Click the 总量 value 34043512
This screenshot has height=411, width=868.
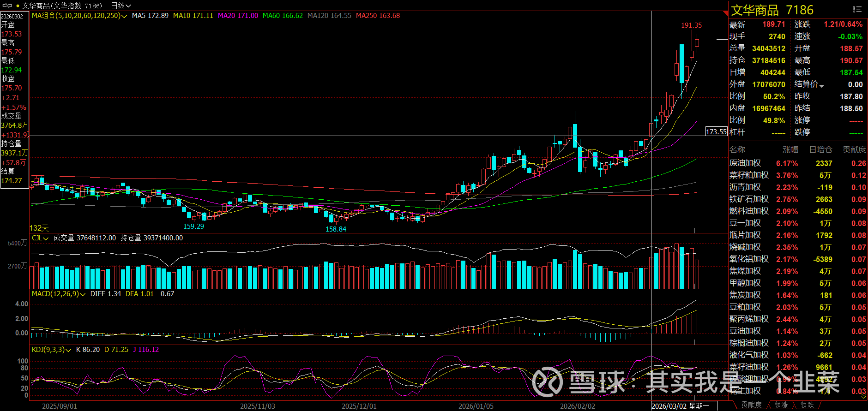pos(769,48)
